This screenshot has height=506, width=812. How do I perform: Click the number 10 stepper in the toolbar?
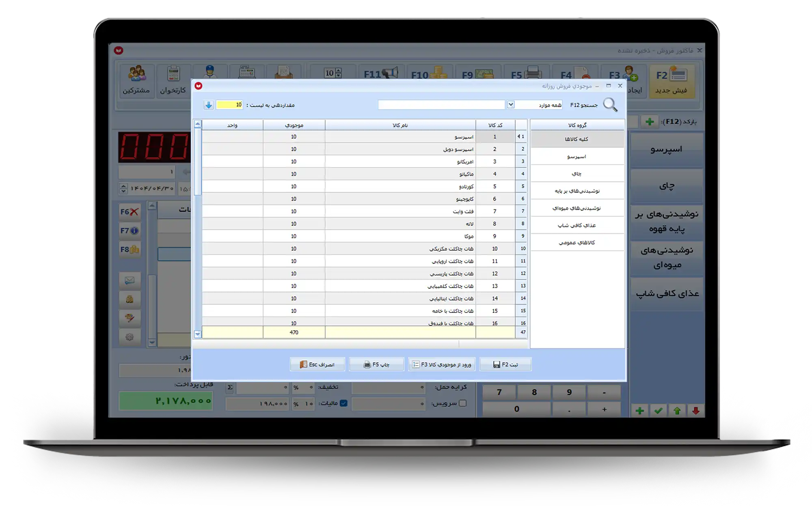[333, 73]
